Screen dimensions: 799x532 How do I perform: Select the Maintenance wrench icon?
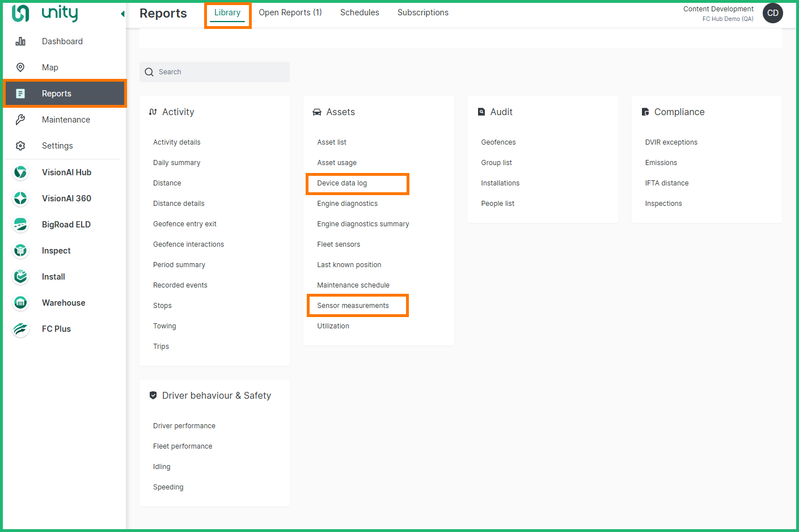[x=20, y=120]
